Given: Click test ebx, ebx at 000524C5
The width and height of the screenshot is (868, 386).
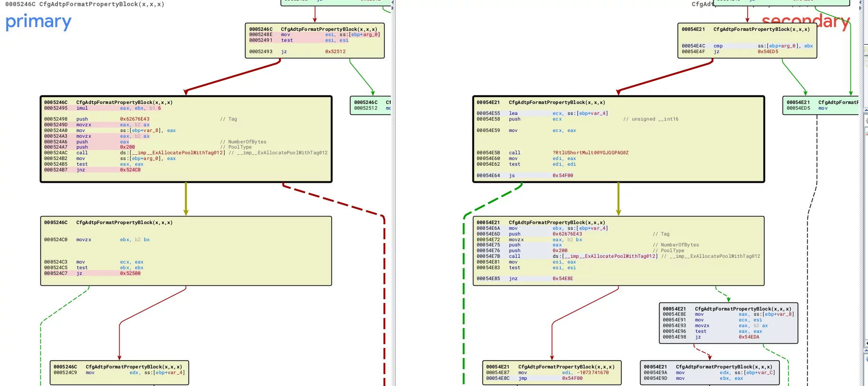Looking at the screenshot, I should click(94, 268).
